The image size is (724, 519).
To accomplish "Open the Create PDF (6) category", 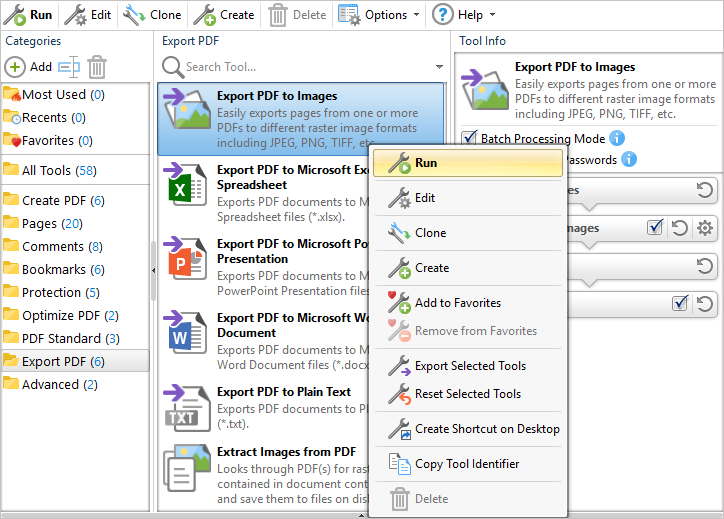I will 75,200.
